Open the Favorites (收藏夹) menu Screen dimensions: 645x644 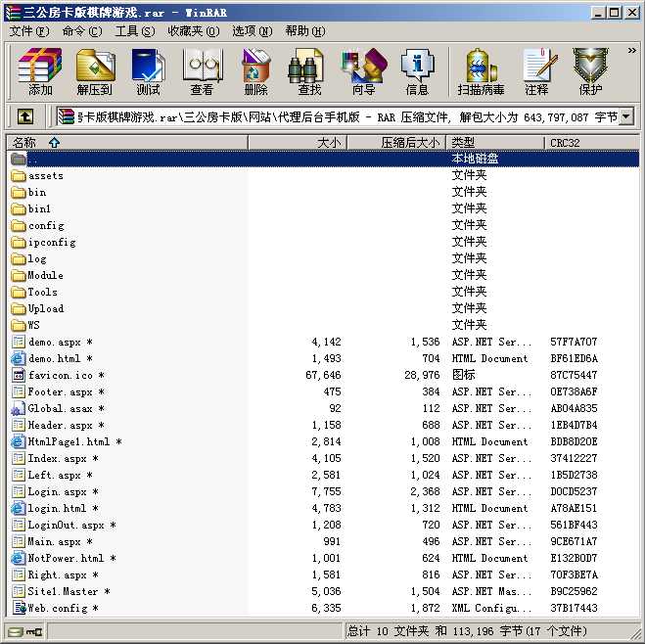click(x=194, y=31)
